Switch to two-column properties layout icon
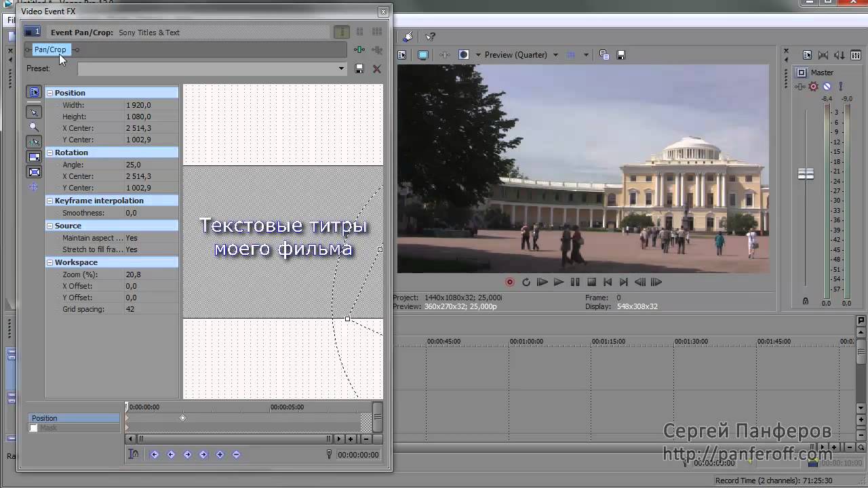Screen dimensions: 868x488 pyautogui.click(x=359, y=32)
